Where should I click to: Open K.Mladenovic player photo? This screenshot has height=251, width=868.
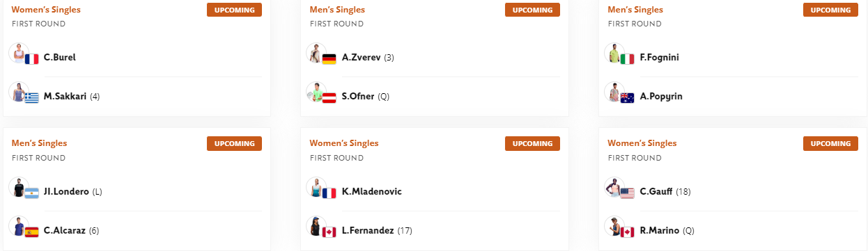316,187
